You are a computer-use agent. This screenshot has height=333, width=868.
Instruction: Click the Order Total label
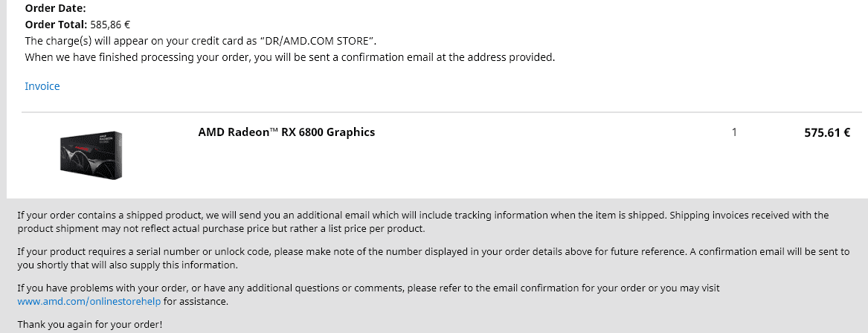point(57,25)
